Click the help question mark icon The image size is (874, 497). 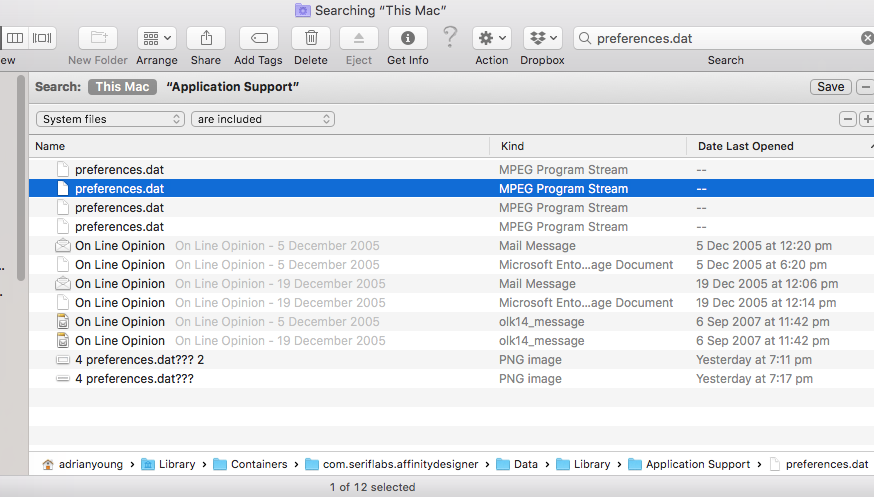tap(450, 37)
